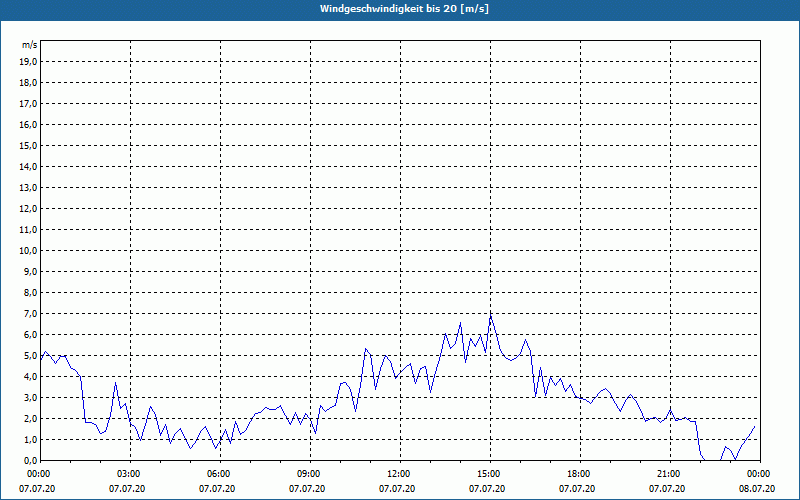Screen dimensions: 800x500
Task: Pick the 15,0 y-axis label
Action: [x=29, y=145]
